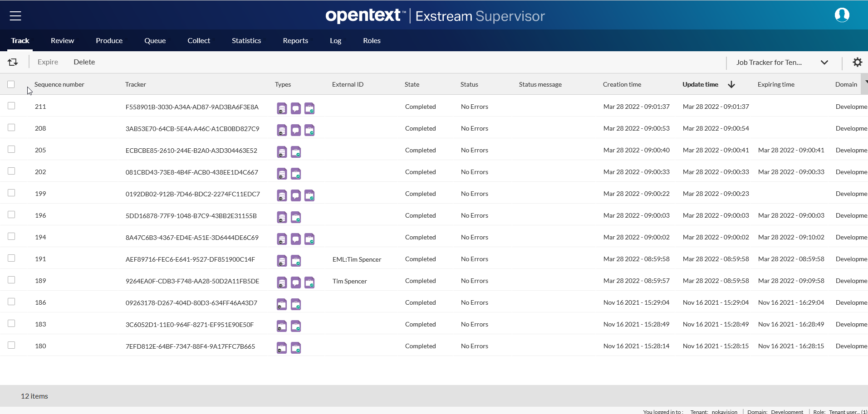868x414 pixels.
Task: Toggle Update time sort direction arrow
Action: click(731, 84)
